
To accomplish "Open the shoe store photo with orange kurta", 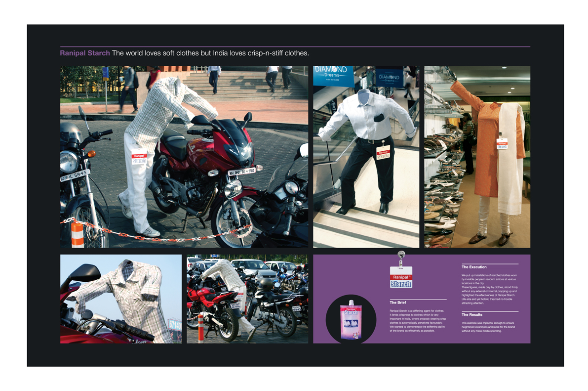I will 477,157.
